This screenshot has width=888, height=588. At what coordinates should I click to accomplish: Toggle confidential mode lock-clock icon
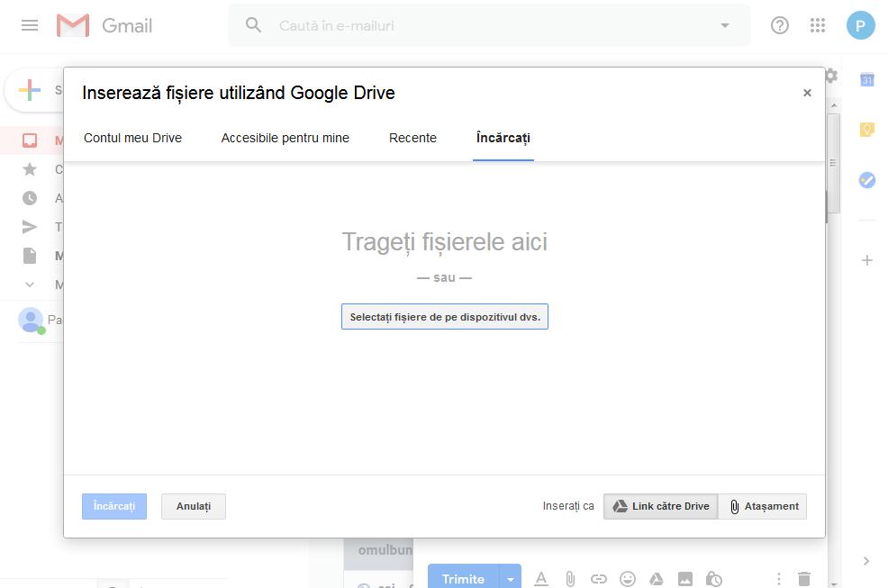713,579
